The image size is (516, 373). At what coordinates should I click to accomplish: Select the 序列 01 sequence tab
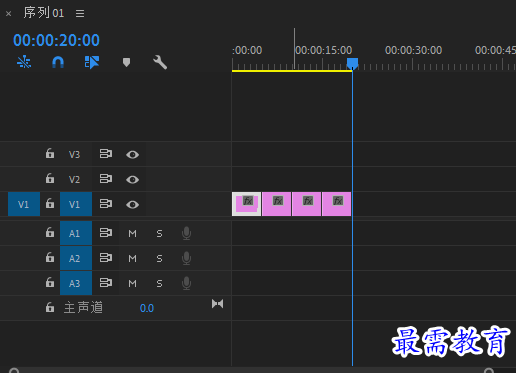coord(44,13)
